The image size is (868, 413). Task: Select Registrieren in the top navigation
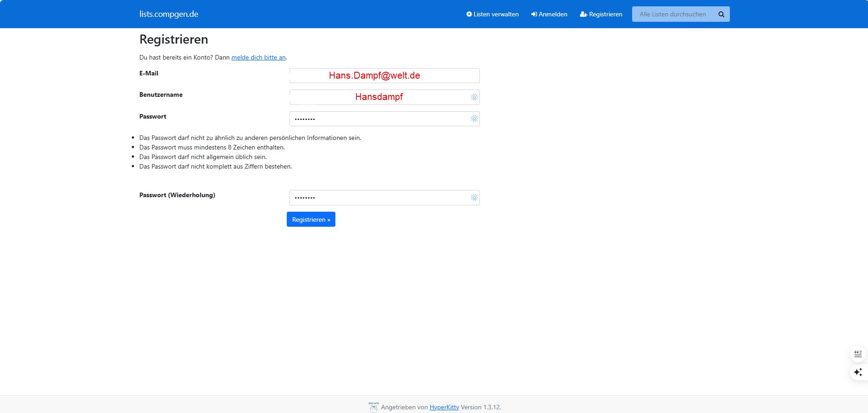[601, 15]
